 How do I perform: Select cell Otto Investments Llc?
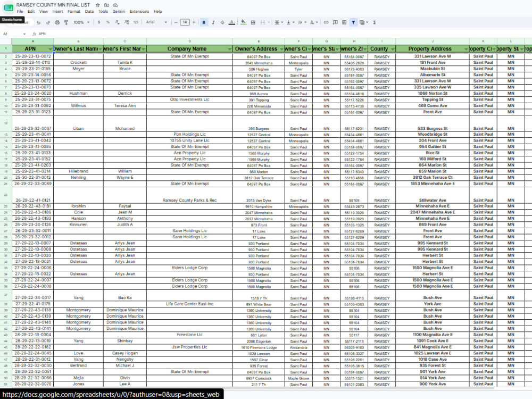(x=190, y=100)
